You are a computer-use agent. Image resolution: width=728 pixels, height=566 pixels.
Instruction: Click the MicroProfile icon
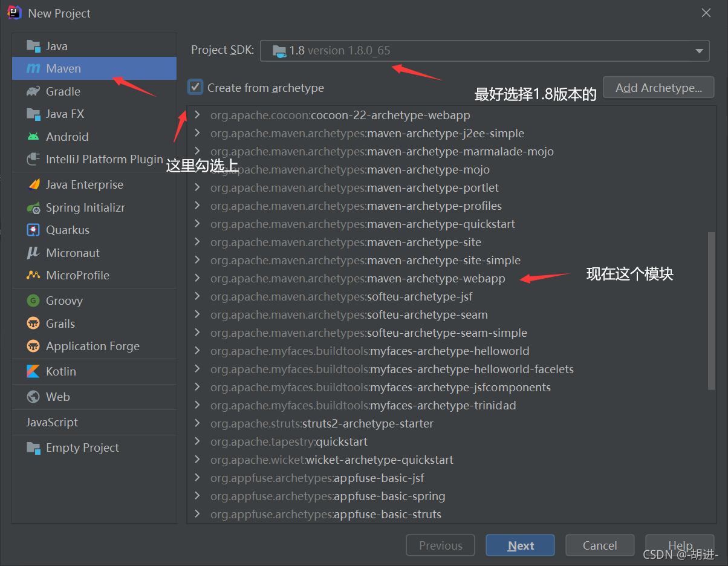[x=33, y=275]
